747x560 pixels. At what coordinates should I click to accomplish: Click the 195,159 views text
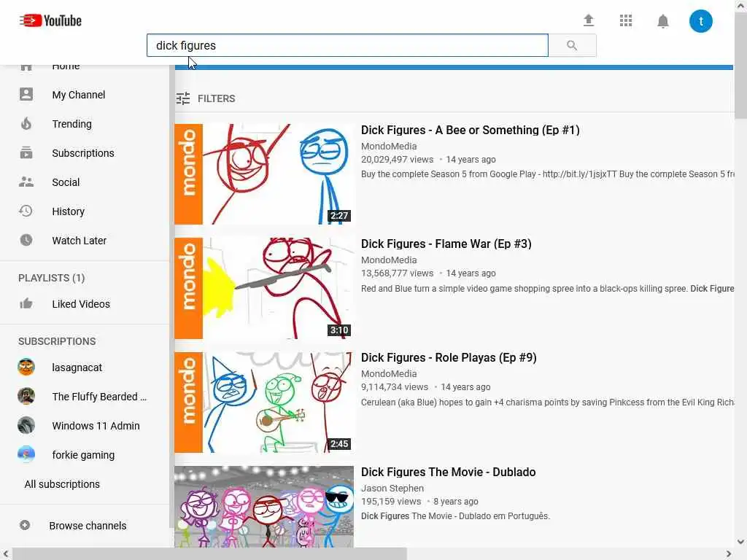391,502
